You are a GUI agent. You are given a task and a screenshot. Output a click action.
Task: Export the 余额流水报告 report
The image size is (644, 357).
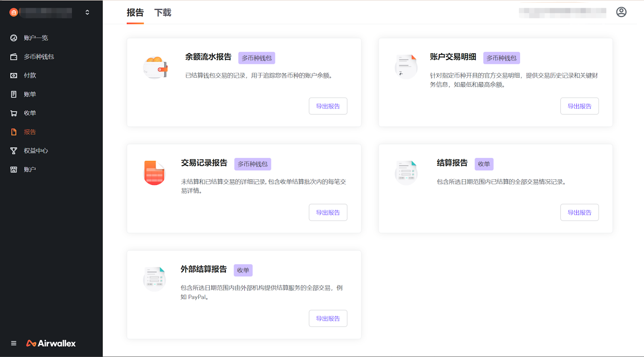click(328, 106)
